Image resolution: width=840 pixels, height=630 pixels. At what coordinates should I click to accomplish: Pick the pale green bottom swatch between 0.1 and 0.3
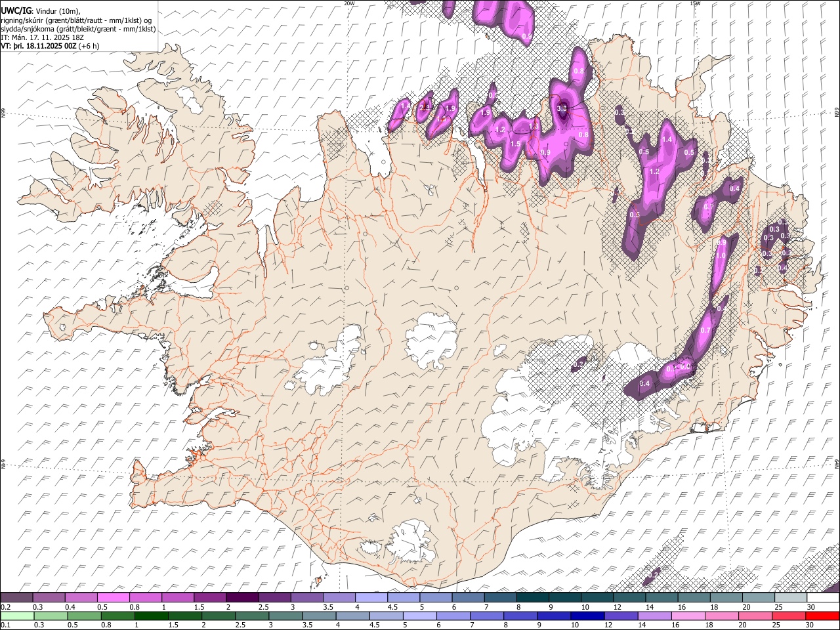click(18, 616)
